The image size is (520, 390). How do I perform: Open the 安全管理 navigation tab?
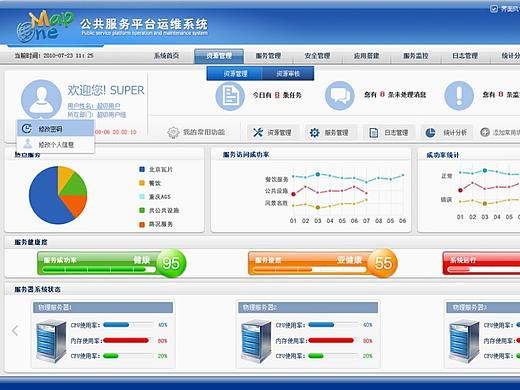pos(317,56)
